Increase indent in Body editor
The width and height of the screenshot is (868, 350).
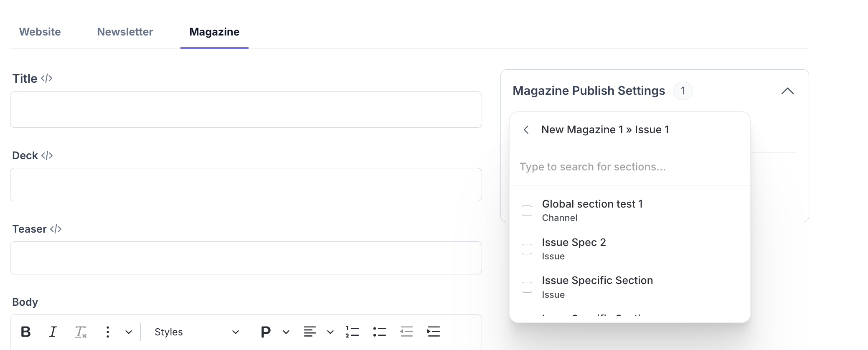[434, 332]
